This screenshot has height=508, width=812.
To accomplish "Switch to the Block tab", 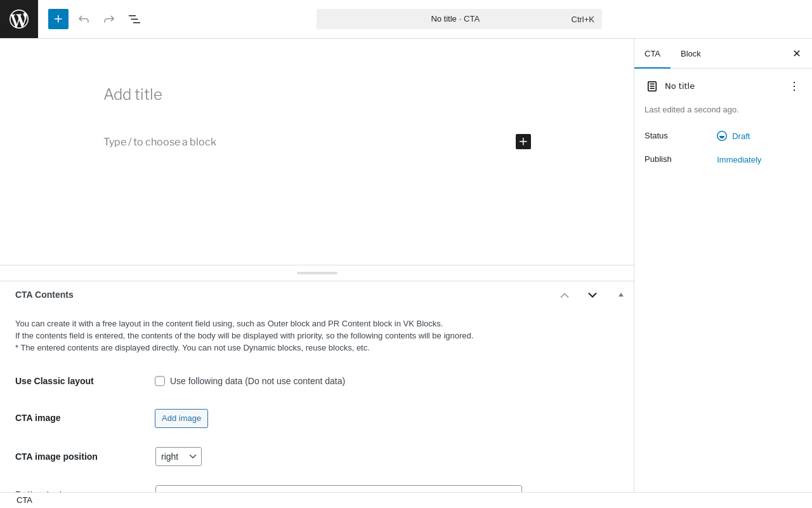I will 691,54.
